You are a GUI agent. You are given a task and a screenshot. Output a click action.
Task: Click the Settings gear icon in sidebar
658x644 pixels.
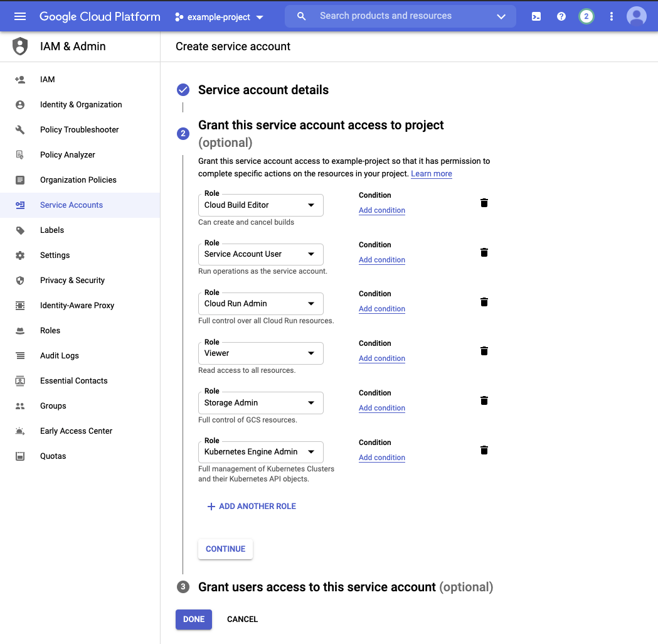point(19,255)
